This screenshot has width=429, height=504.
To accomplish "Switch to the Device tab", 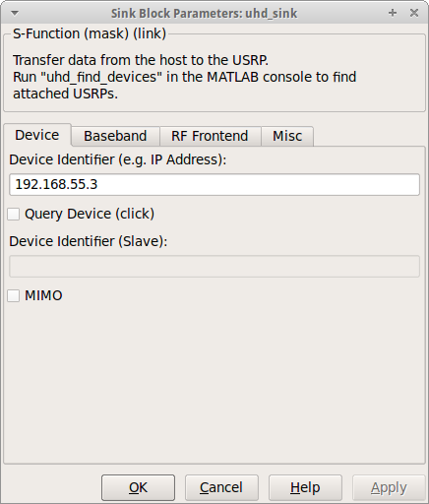I will point(37,135).
